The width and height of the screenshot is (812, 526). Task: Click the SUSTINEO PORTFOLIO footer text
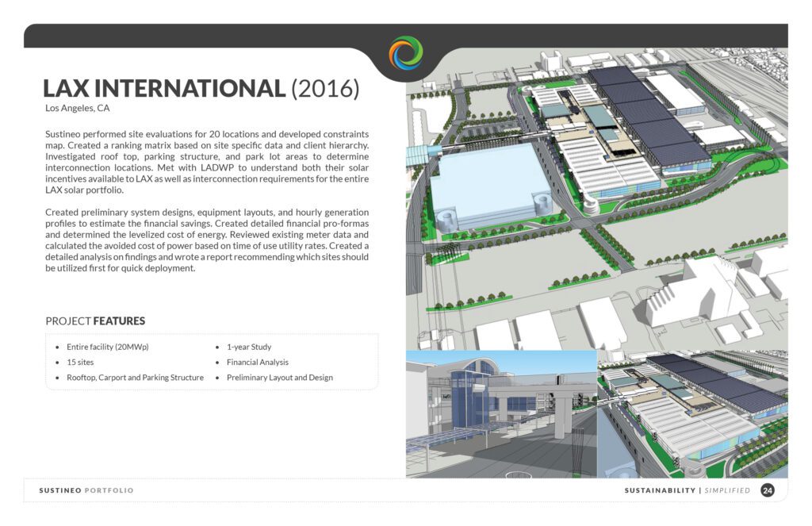click(86, 490)
